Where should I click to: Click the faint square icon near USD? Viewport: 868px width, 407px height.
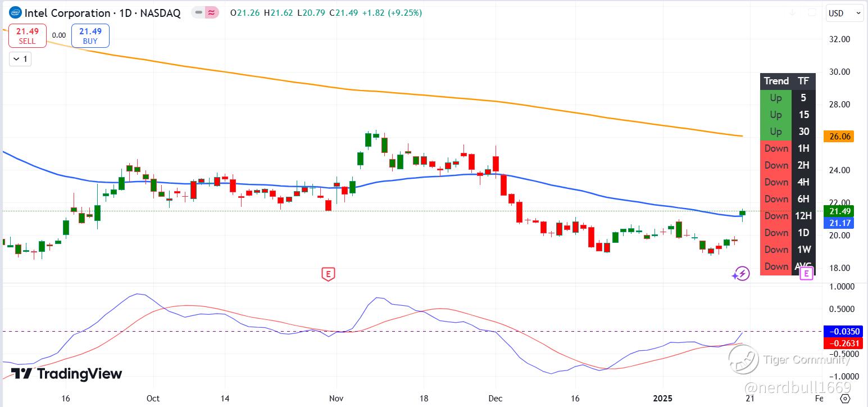pos(812,12)
